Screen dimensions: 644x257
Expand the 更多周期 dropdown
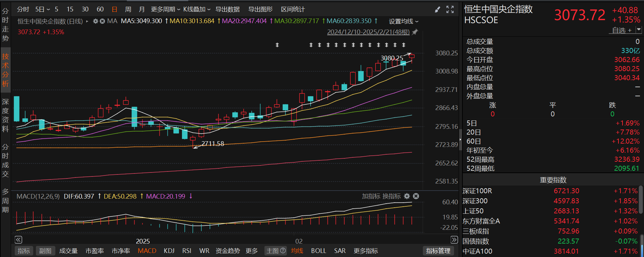165,9
